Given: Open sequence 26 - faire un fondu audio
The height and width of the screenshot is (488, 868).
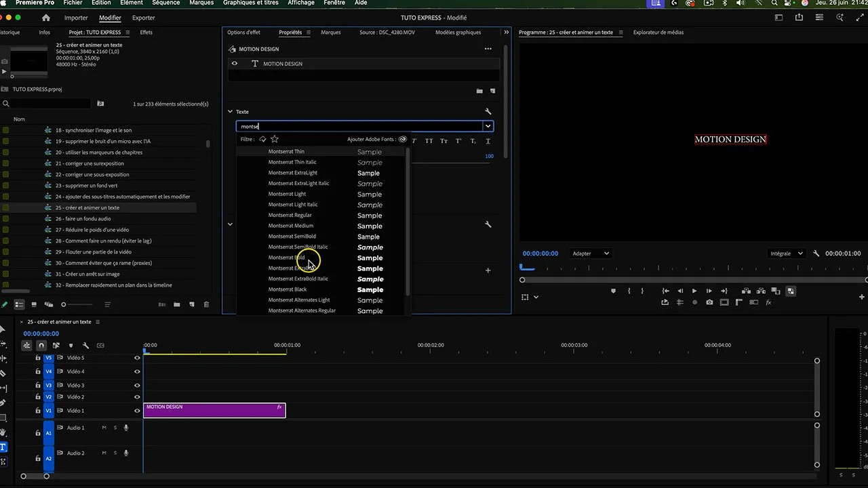Looking at the screenshot, I should click(x=83, y=219).
